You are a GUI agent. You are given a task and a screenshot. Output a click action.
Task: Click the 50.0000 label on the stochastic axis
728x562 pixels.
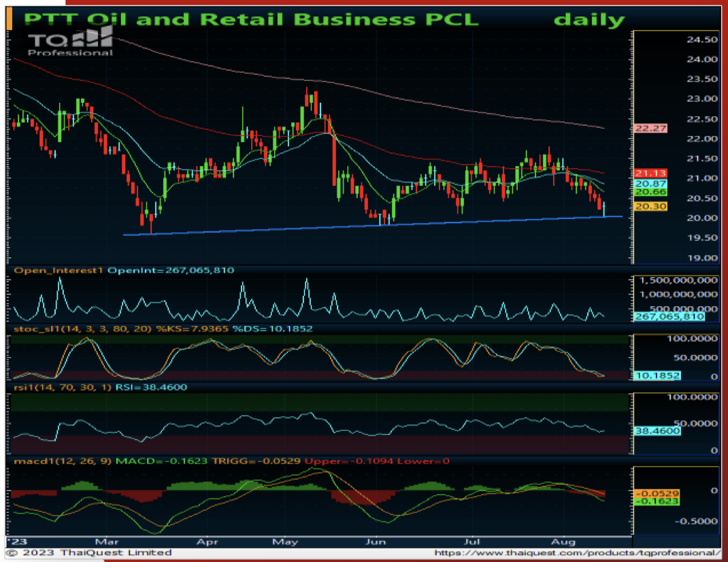[695, 358]
